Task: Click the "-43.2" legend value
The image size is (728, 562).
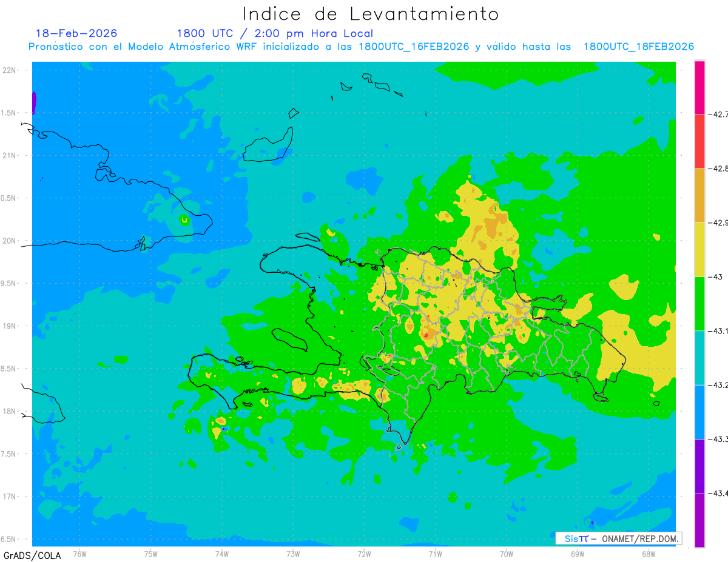Action: point(718,385)
